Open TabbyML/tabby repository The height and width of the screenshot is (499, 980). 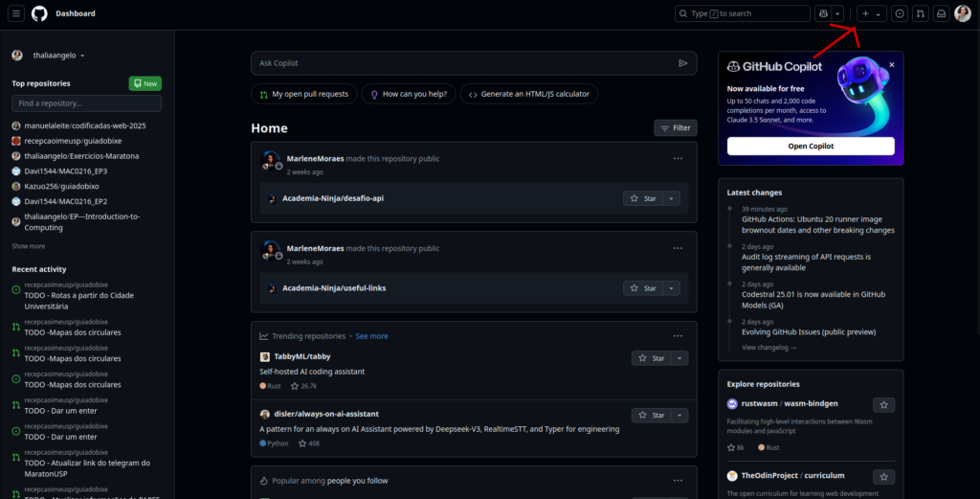point(301,356)
